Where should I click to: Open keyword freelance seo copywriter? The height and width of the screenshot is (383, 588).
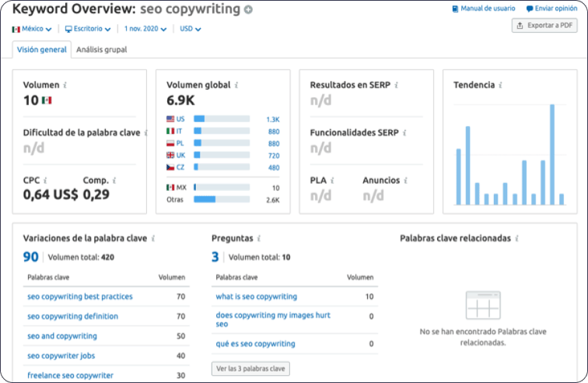[x=70, y=375]
